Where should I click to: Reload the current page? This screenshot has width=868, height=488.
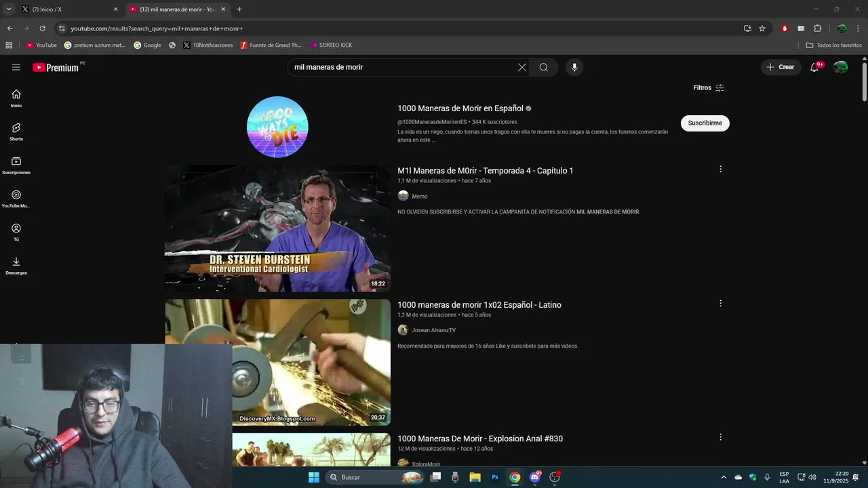(42, 28)
